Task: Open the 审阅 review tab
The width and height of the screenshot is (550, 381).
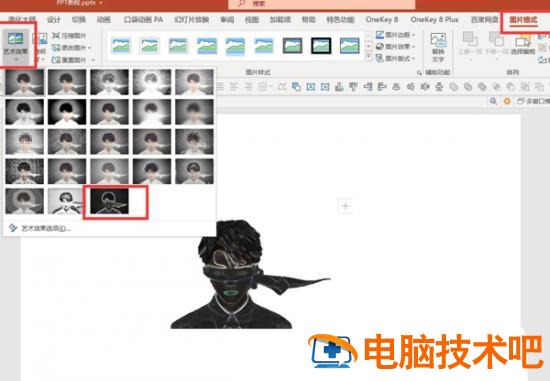Action: (x=227, y=20)
